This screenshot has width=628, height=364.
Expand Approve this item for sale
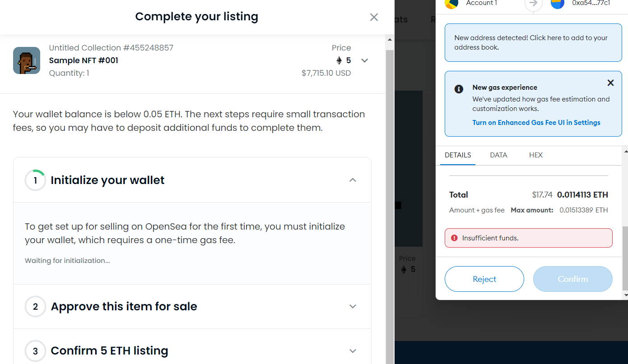click(353, 306)
